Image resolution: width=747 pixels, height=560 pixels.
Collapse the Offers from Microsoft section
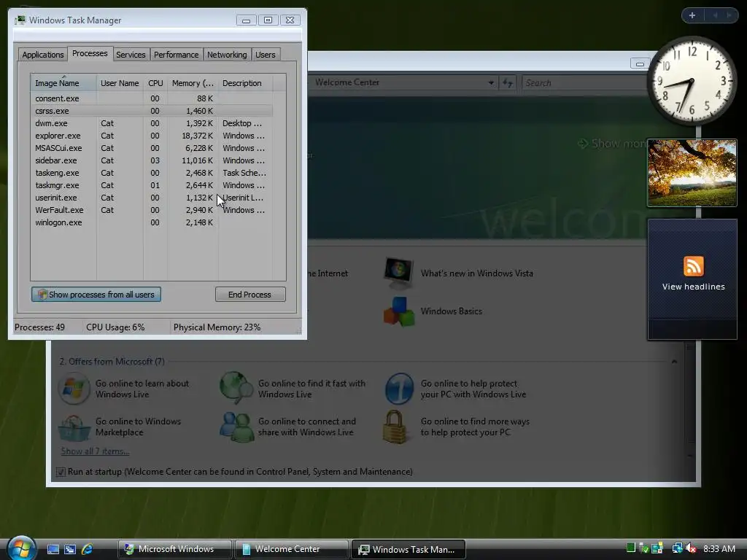click(674, 362)
